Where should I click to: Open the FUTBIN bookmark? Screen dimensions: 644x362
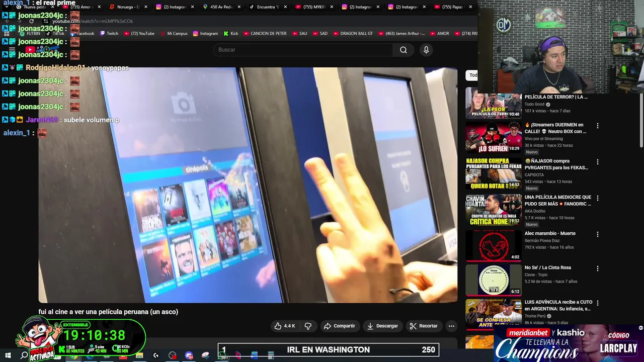pos(30,34)
